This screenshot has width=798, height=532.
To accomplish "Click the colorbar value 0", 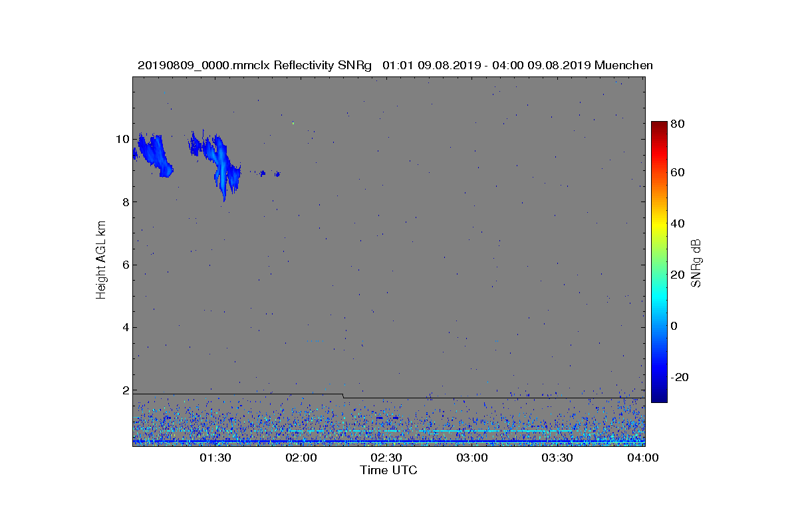I will (x=675, y=326).
